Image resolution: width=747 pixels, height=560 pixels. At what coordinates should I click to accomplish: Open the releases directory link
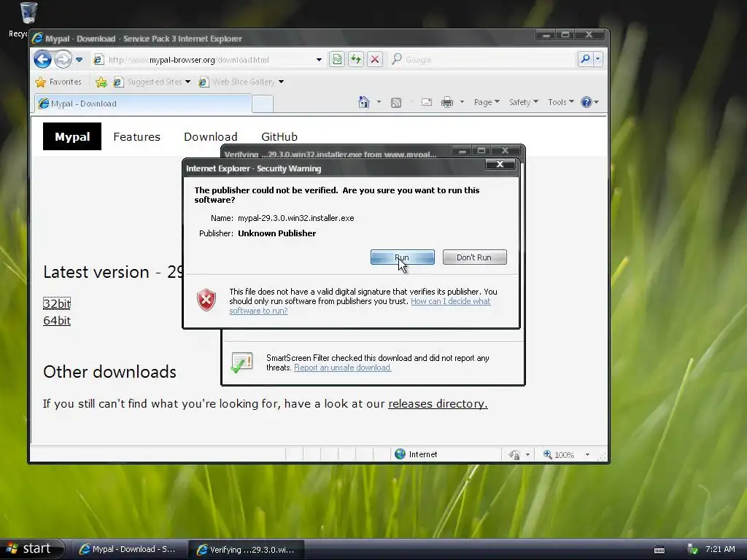438,404
